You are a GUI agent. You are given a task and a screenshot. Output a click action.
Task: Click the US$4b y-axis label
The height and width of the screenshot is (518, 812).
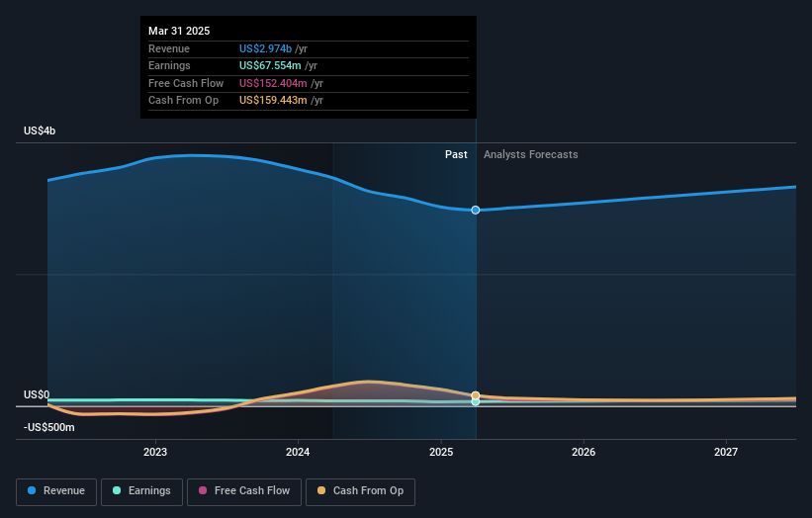pos(40,130)
